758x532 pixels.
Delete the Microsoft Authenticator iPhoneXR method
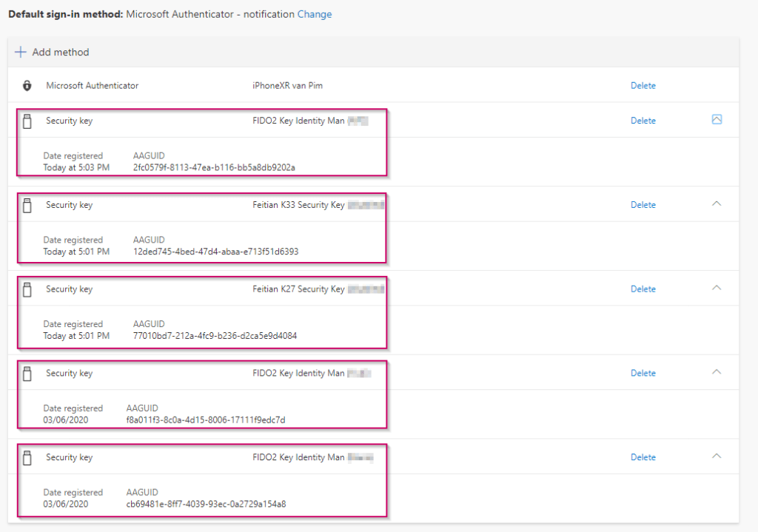tap(643, 86)
